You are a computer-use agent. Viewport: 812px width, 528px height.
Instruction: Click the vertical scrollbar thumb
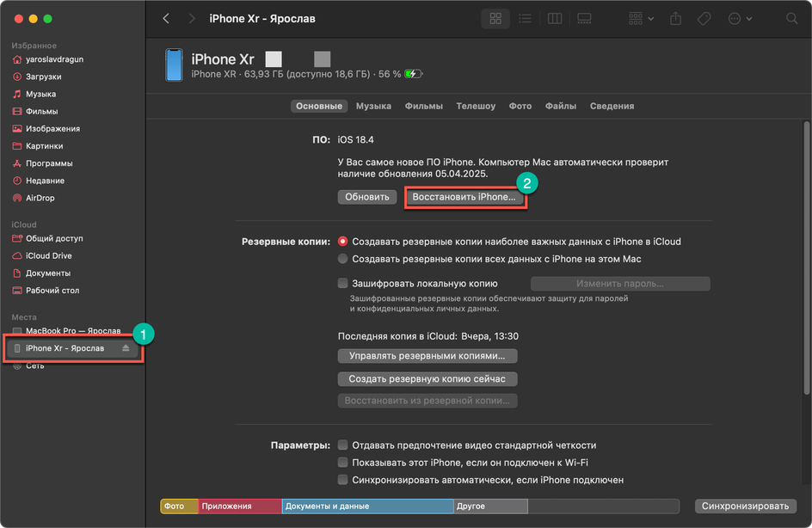(x=806, y=258)
